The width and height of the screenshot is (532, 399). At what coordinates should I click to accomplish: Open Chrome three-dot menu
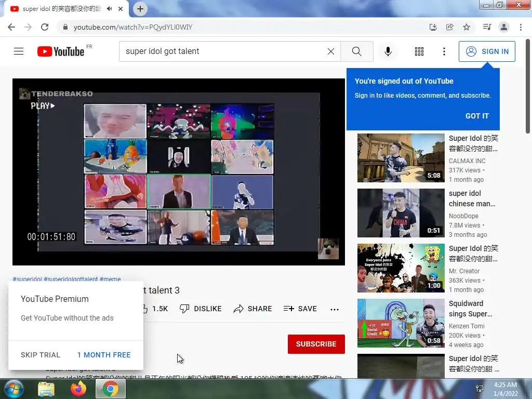coord(521,27)
